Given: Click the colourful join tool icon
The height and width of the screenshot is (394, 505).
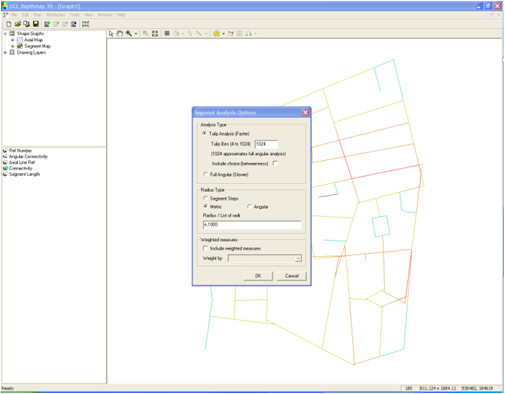Looking at the screenshot, I should (231, 34).
